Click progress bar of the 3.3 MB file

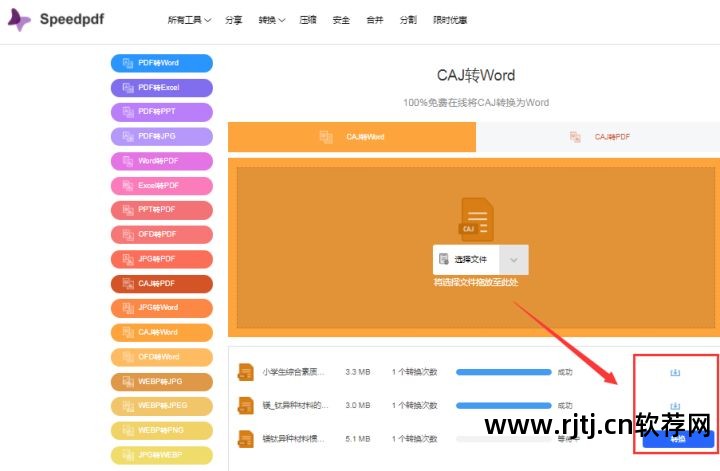click(x=504, y=372)
